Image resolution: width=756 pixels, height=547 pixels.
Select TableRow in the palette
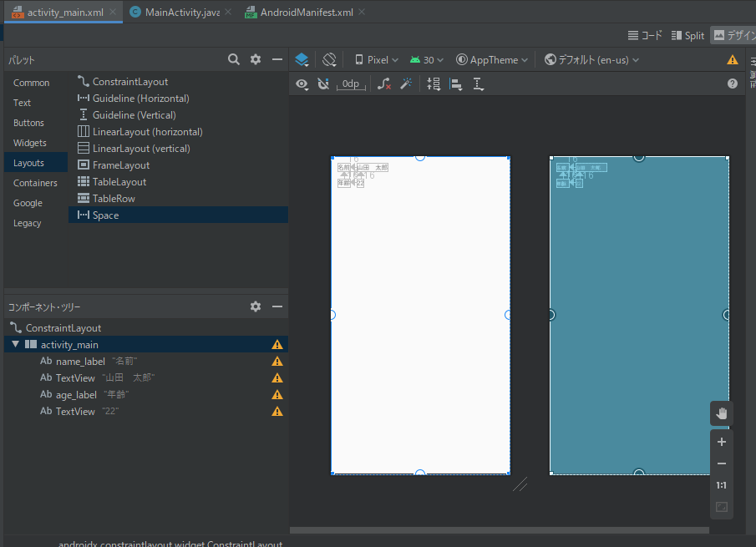[179, 199]
